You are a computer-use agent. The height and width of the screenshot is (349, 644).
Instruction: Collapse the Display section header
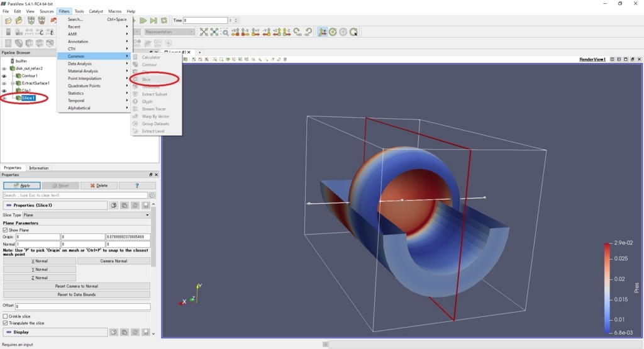55,332
